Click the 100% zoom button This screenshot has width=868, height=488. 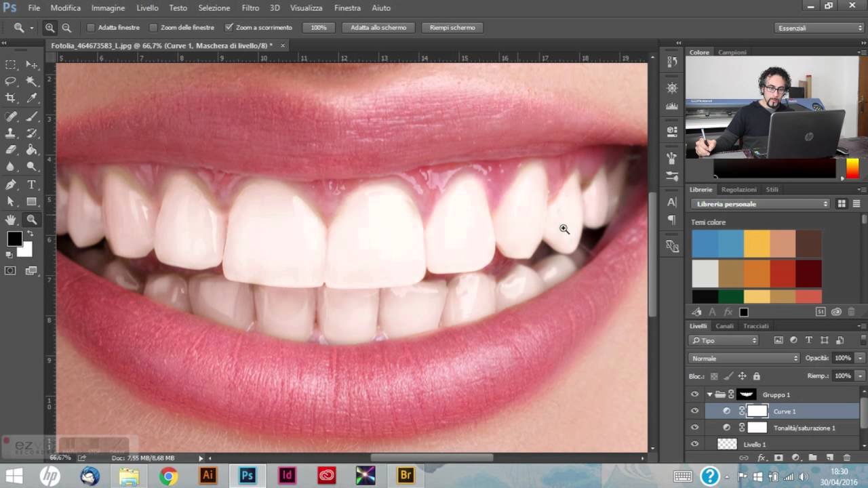click(319, 28)
